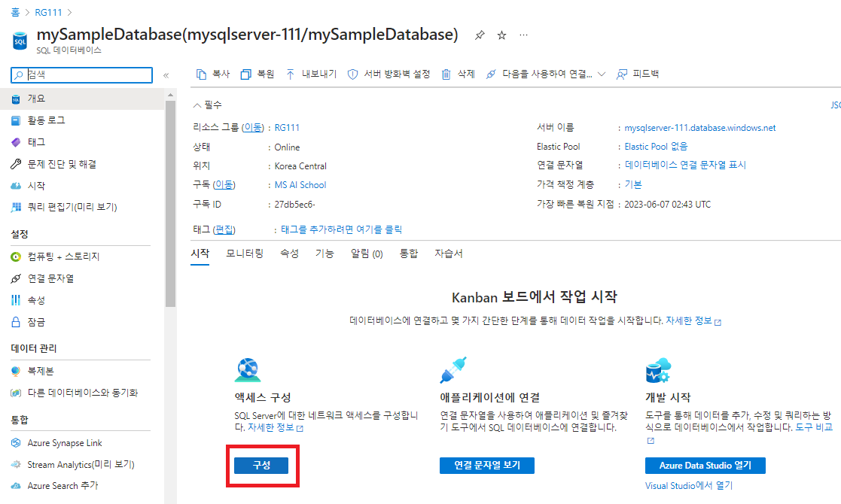Open the MS AI School subscription link
The width and height of the screenshot is (841, 504).
[300, 185]
